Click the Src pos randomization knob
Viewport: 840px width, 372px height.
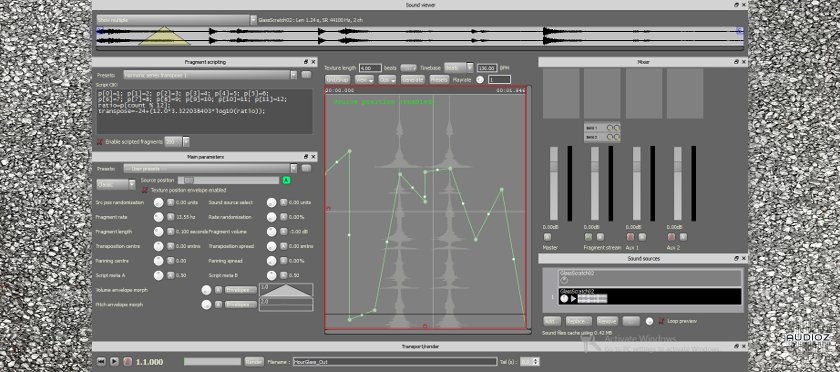[x=158, y=203]
